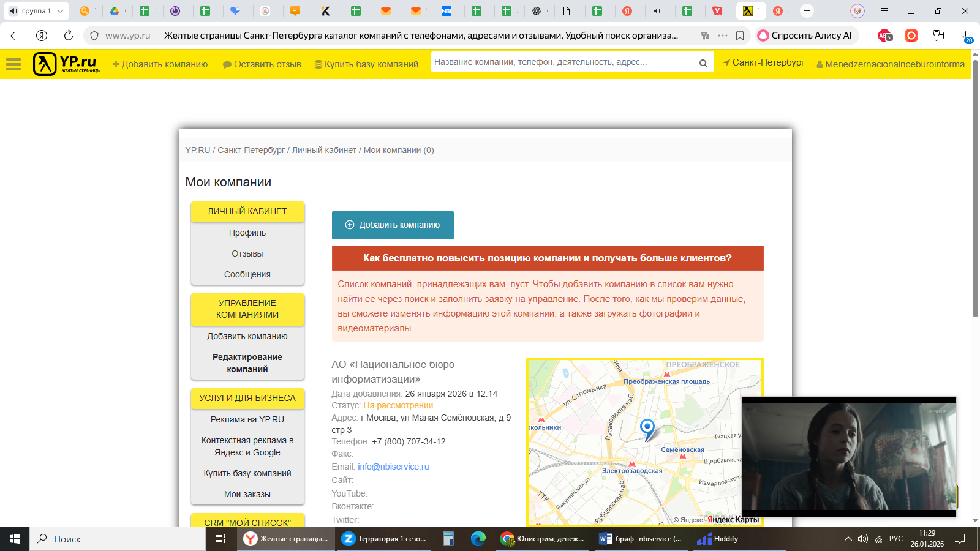
Task: Open sidebar 'Купить базу компаний'
Action: pos(247,473)
